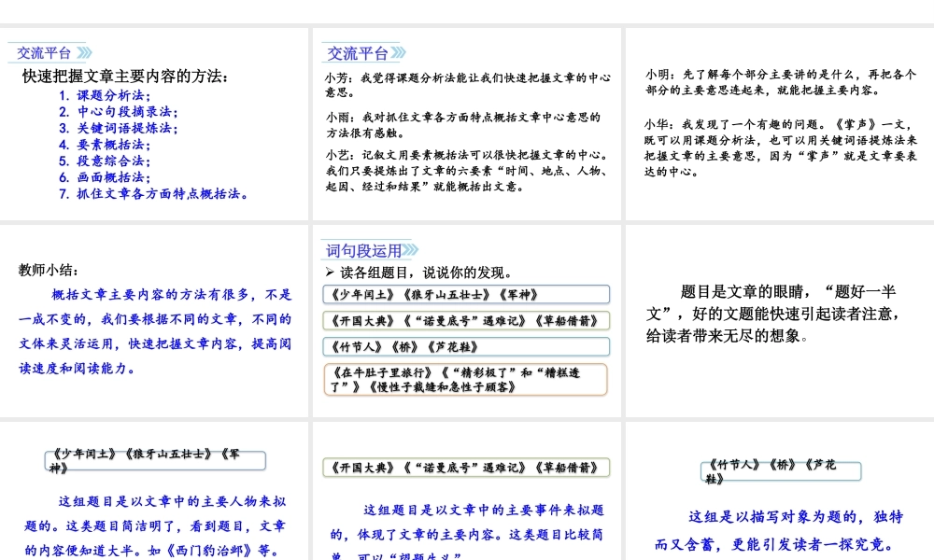Click the paragraph about titles using 描写对象

pos(779,530)
